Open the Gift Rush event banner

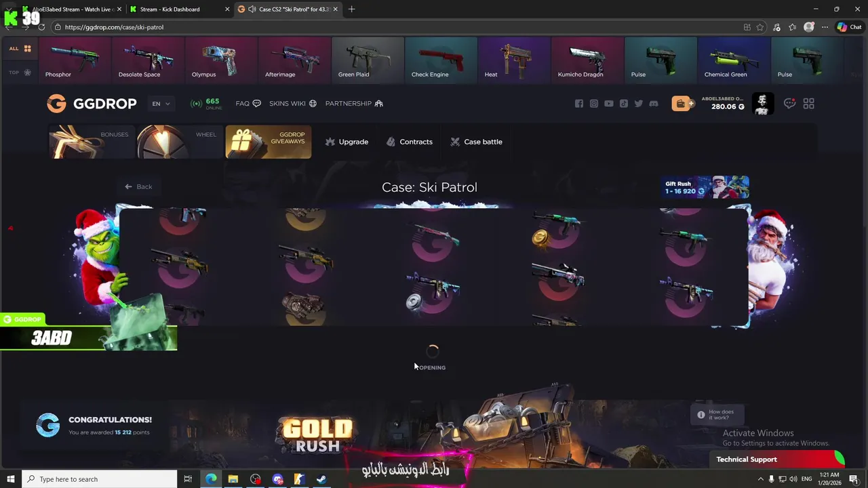click(705, 187)
